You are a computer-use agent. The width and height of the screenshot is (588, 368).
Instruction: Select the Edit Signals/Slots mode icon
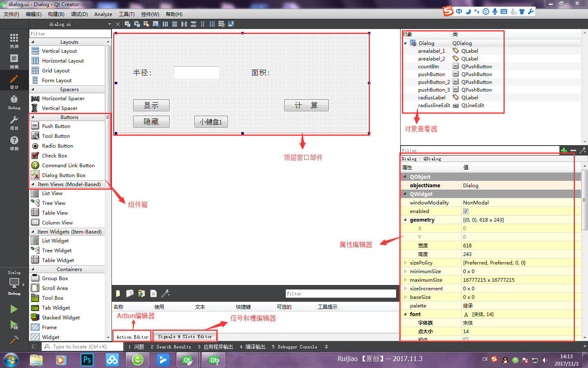[x=136, y=24]
